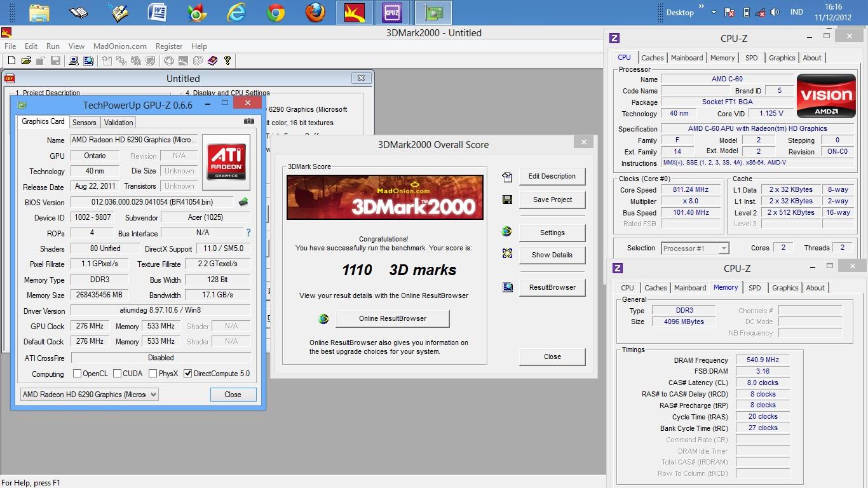Switch to Validation tab in GPU-Z

(118, 123)
